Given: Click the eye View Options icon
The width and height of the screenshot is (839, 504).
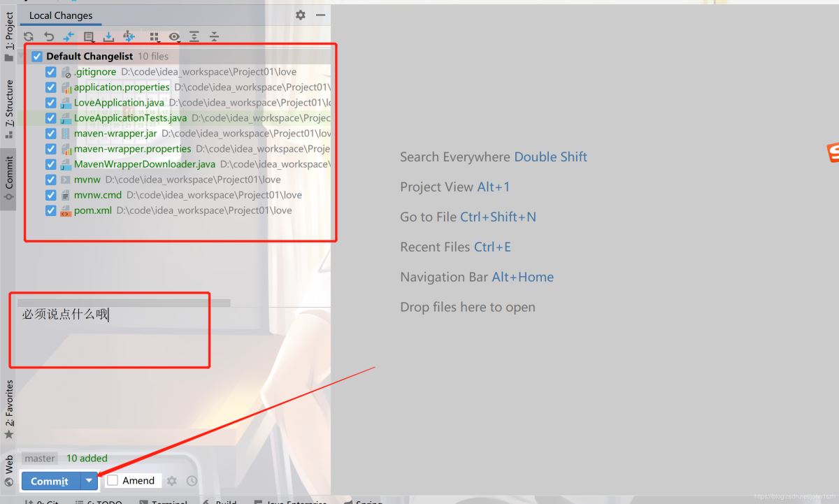Looking at the screenshot, I should pyautogui.click(x=174, y=36).
